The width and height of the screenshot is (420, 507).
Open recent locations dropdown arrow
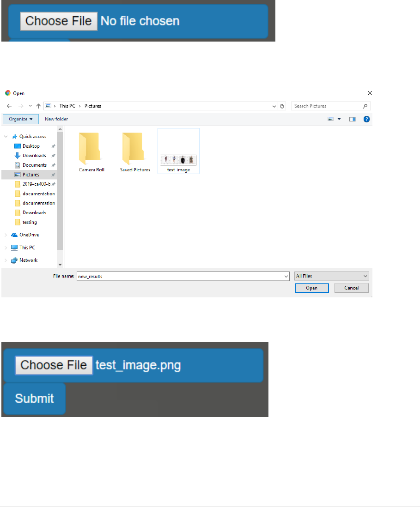tap(30, 106)
